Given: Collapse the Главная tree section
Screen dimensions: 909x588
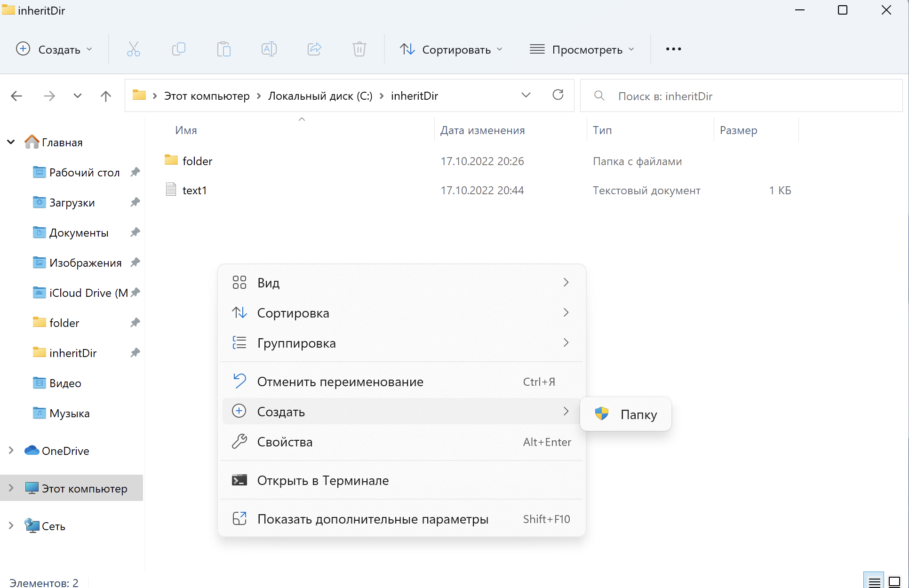Looking at the screenshot, I should [11, 142].
